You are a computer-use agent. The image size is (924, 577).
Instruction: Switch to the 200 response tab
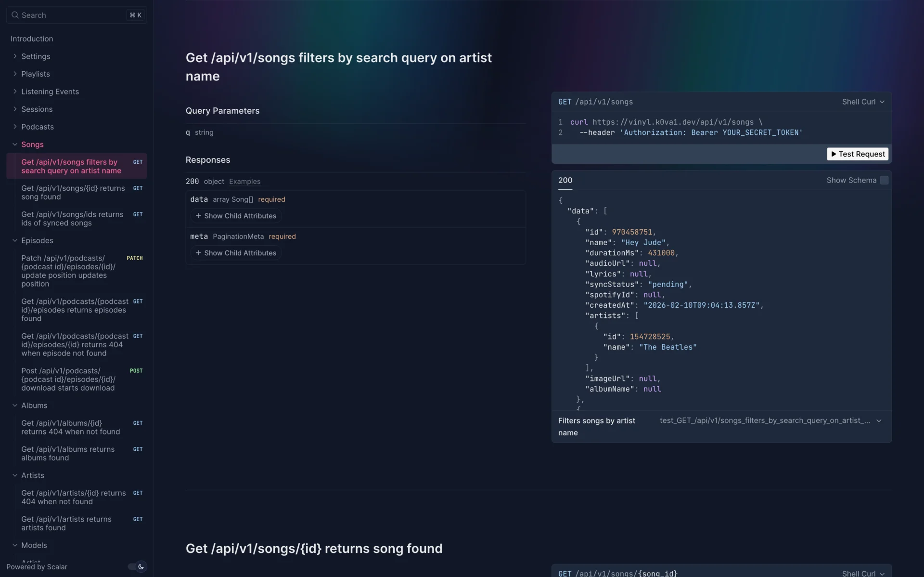(565, 180)
